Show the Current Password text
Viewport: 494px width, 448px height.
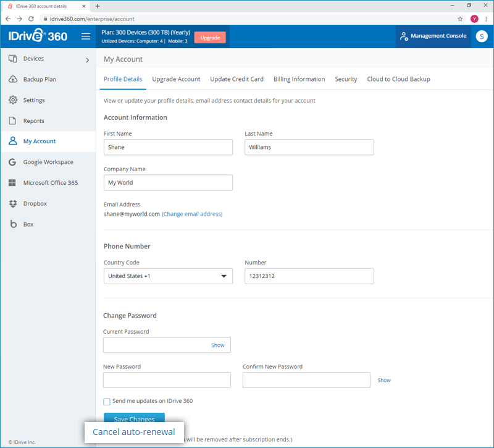point(217,345)
